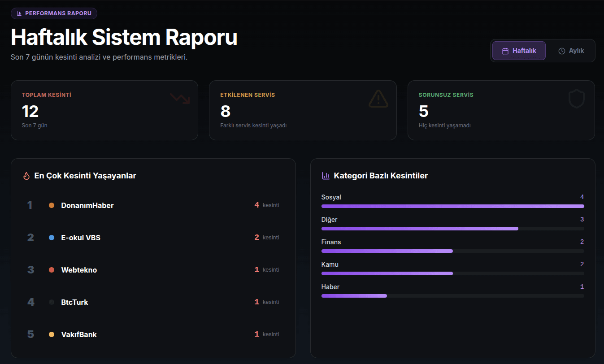
Task: Switch to the Aylık report view
Action: pos(571,51)
